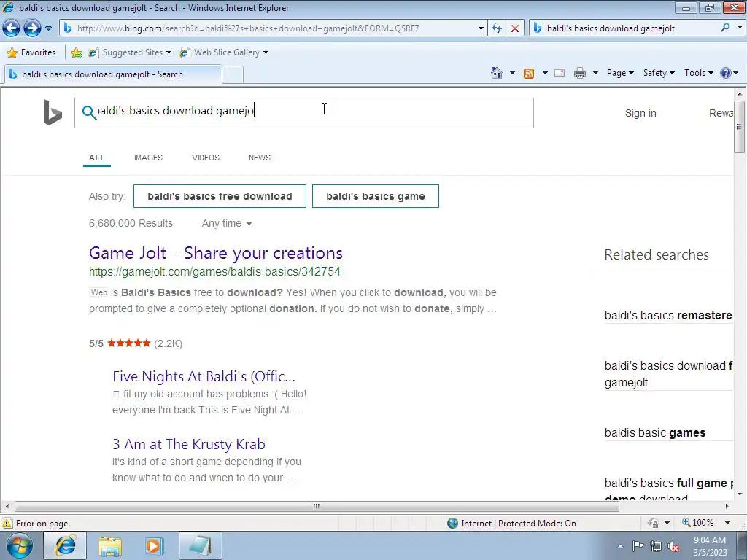The width and height of the screenshot is (747, 560).
Task: Open the Windows Start button
Action: pyautogui.click(x=20, y=545)
